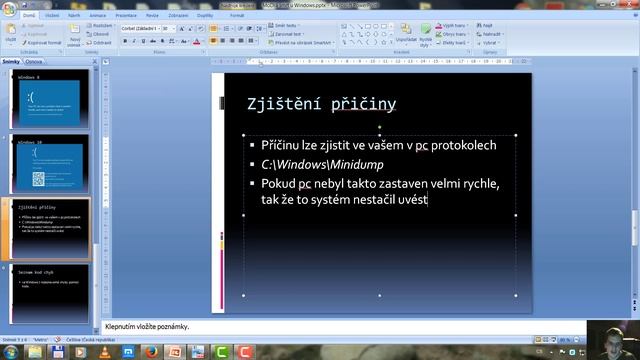The height and width of the screenshot is (360, 640).
Task: Click Kopírovat formát format painter
Action: coord(42,43)
